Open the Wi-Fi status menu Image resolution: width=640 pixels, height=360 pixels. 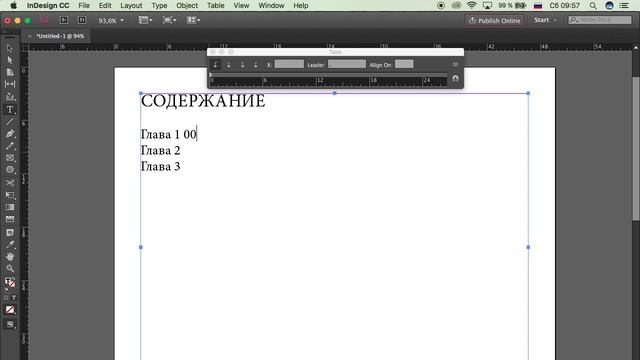471,5
